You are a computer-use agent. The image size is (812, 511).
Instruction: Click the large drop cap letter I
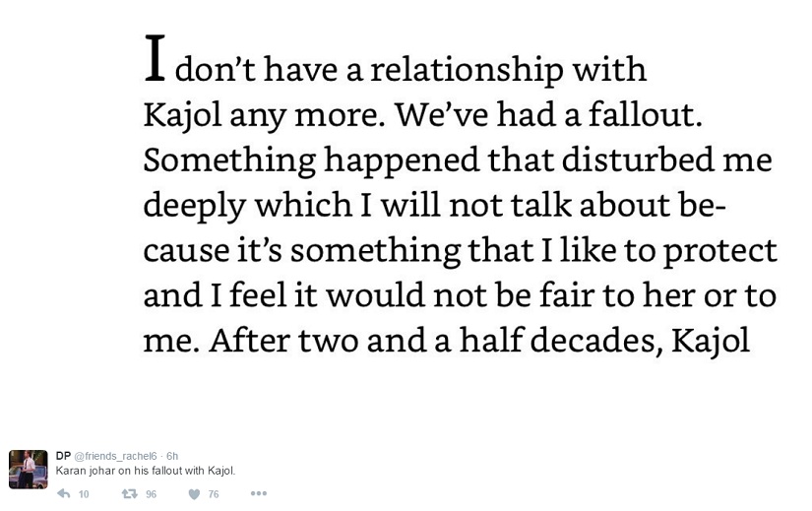156,57
